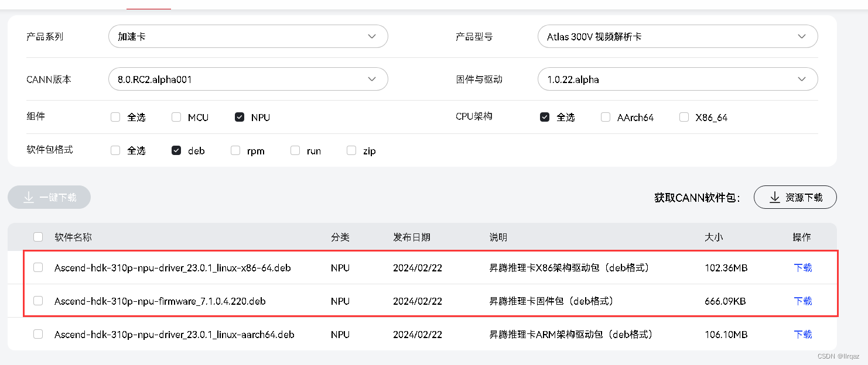Viewport: 868px width, 365px height.
Task: Click the 一键下载 button
Action: pos(49,197)
